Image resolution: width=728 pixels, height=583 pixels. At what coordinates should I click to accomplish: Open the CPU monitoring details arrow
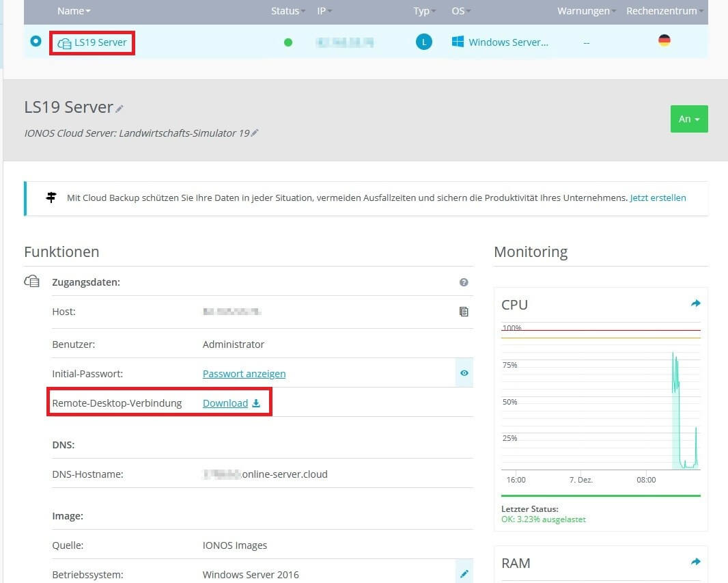(x=695, y=303)
